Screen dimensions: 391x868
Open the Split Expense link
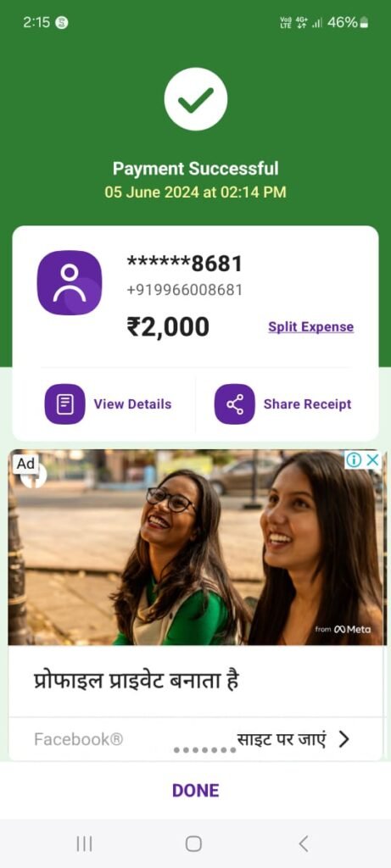click(310, 327)
